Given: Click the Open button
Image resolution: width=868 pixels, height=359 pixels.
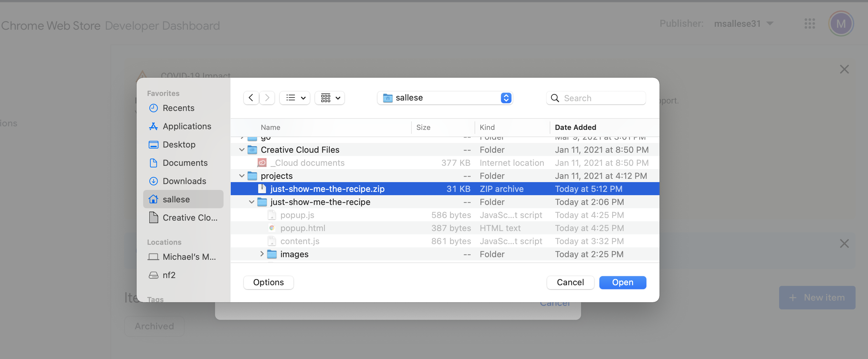Looking at the screenshot, I should coord(622,282).
